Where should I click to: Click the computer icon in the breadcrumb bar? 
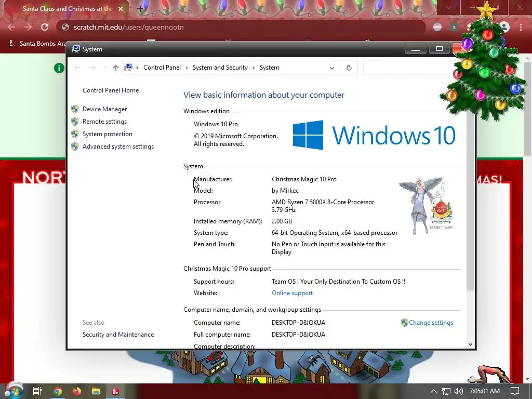pos(128,68)
